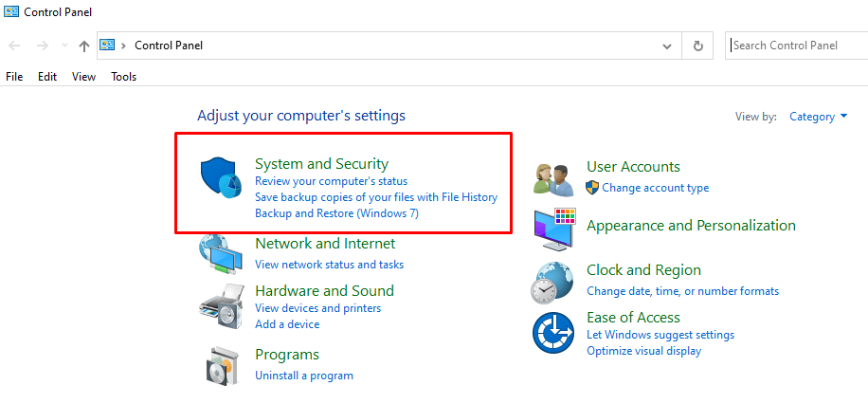Click the Network and Internet icon
The image size is (868, 404).
tap(223, 254)
